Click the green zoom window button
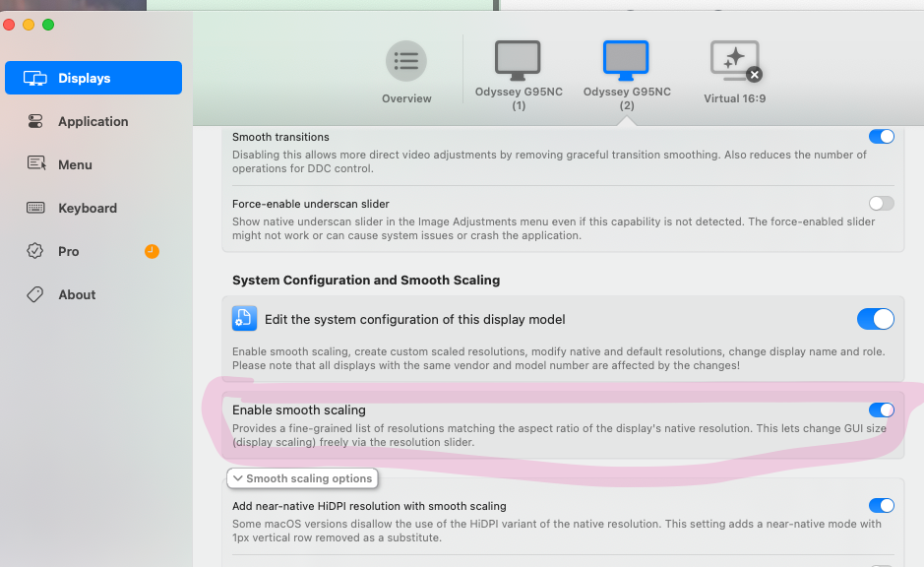 tap(48, 25)
